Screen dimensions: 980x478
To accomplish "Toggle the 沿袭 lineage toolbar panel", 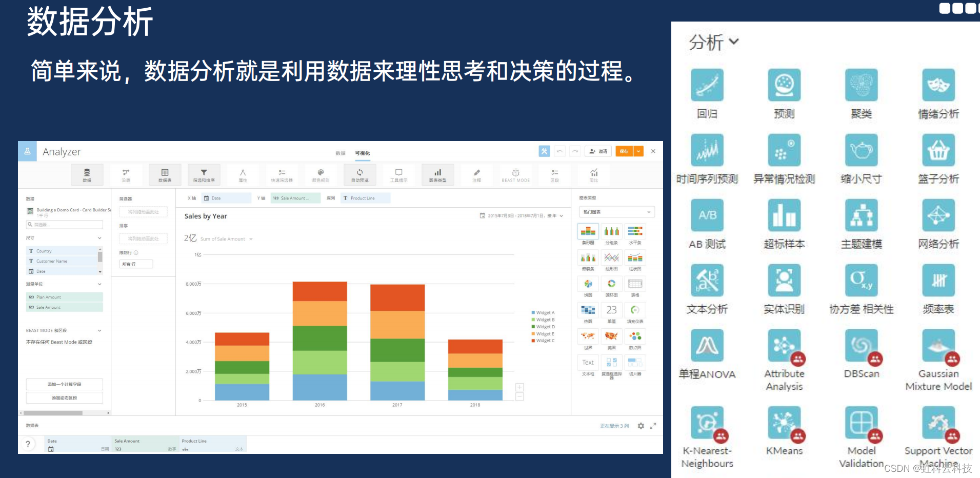I will pos(126,175).
